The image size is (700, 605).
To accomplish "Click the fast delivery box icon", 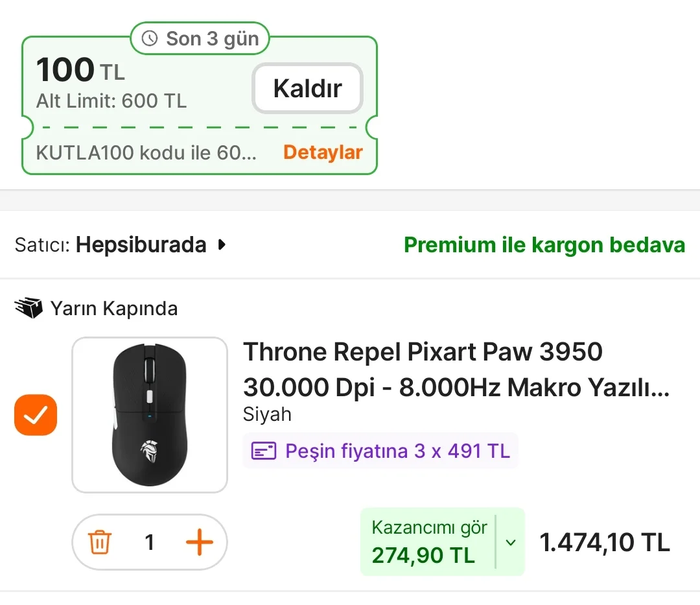I will (29, 309).
